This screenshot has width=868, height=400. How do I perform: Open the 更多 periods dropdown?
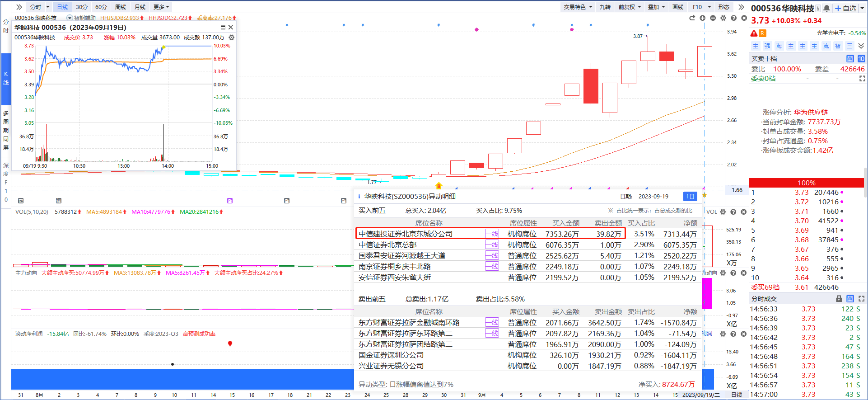click(161, 7)
